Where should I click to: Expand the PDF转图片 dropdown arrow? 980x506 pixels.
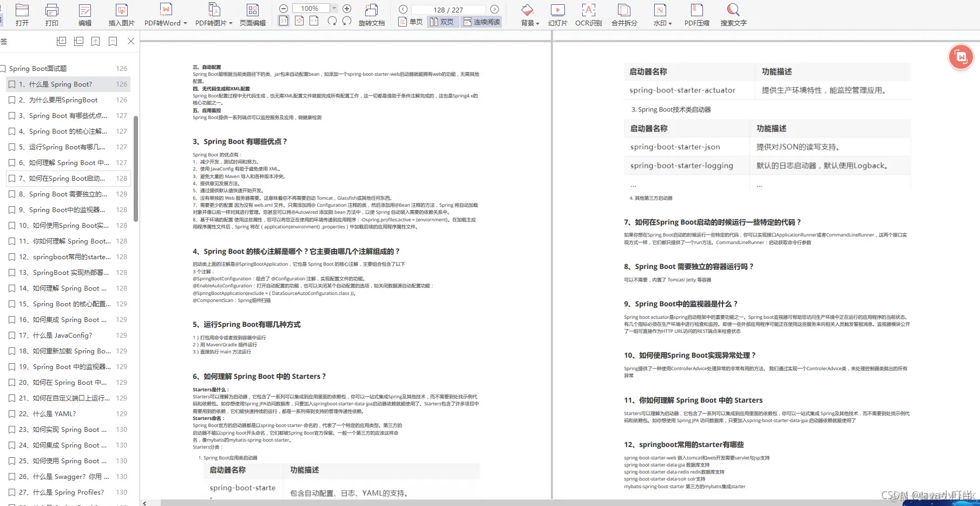tap(231, 23)
